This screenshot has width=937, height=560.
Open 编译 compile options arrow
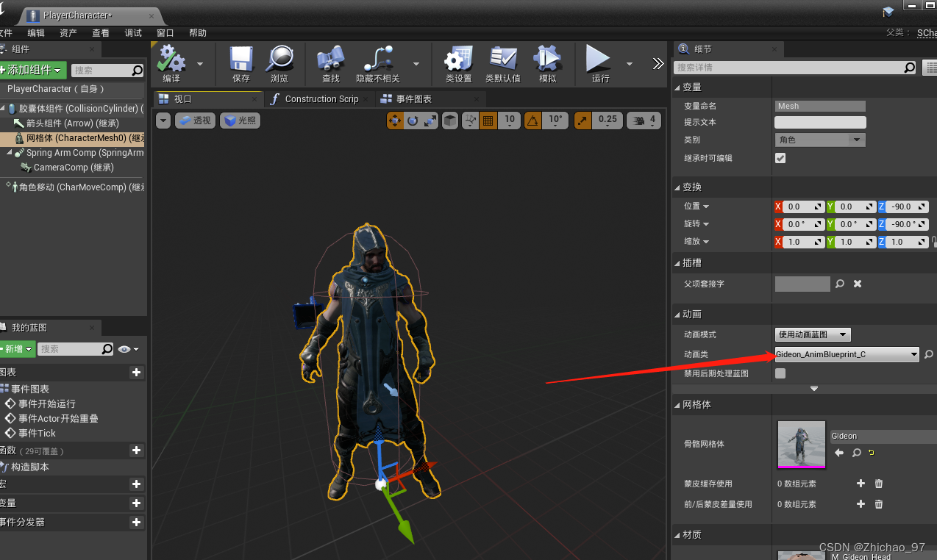point(200,64)
